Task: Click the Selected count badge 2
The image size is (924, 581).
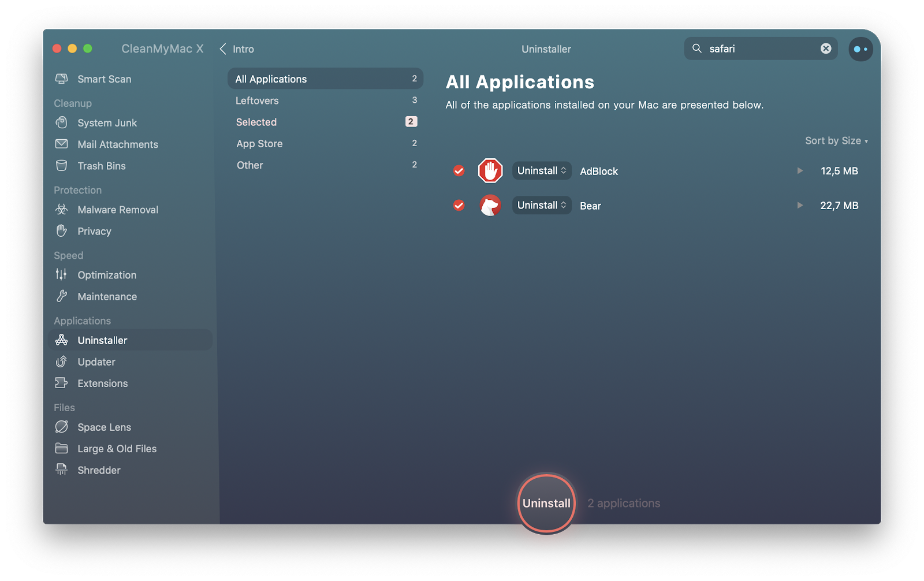Action: [x=411, y=121]
